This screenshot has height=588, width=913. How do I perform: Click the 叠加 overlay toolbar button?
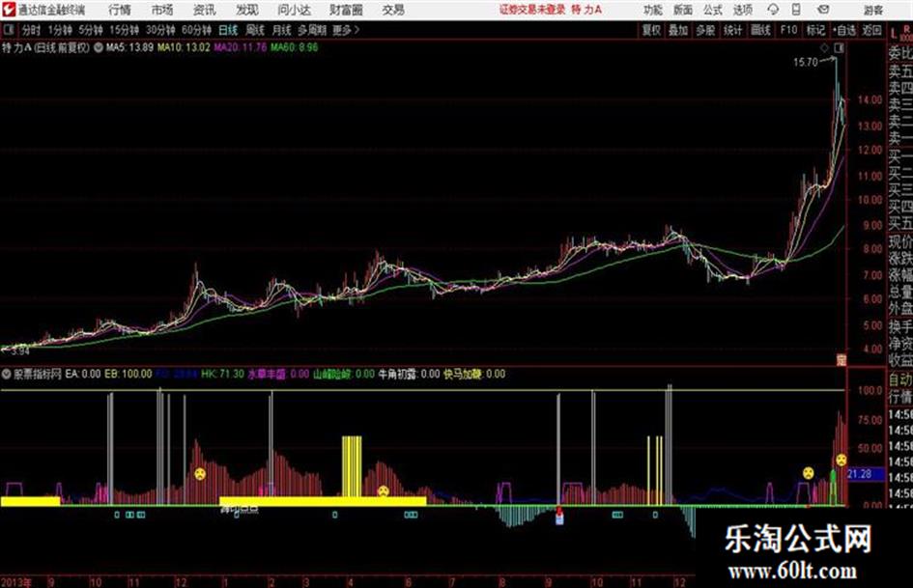click(x=678, y=30)
